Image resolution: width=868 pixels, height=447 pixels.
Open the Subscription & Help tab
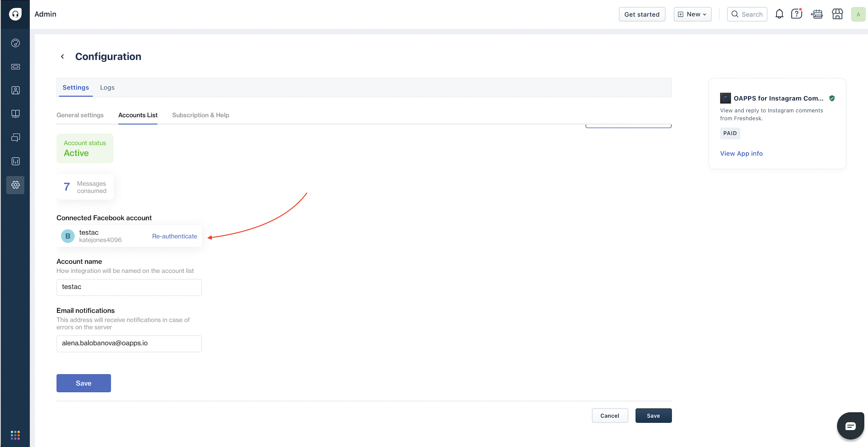[201, 115]
